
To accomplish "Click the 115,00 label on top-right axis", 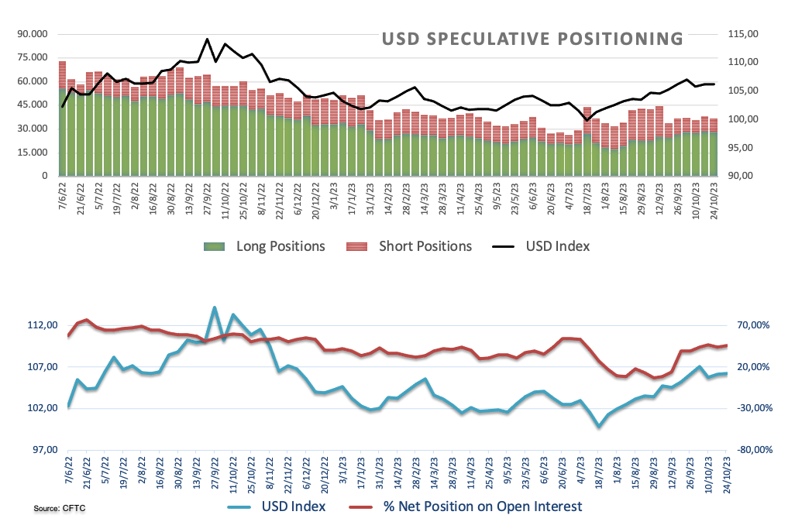I will tap(742, 34).
